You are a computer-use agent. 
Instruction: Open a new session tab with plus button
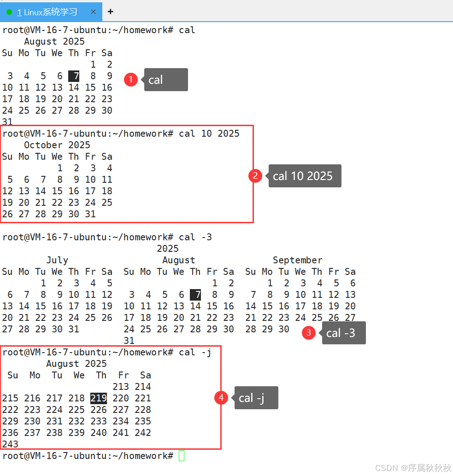click(111, 12)
